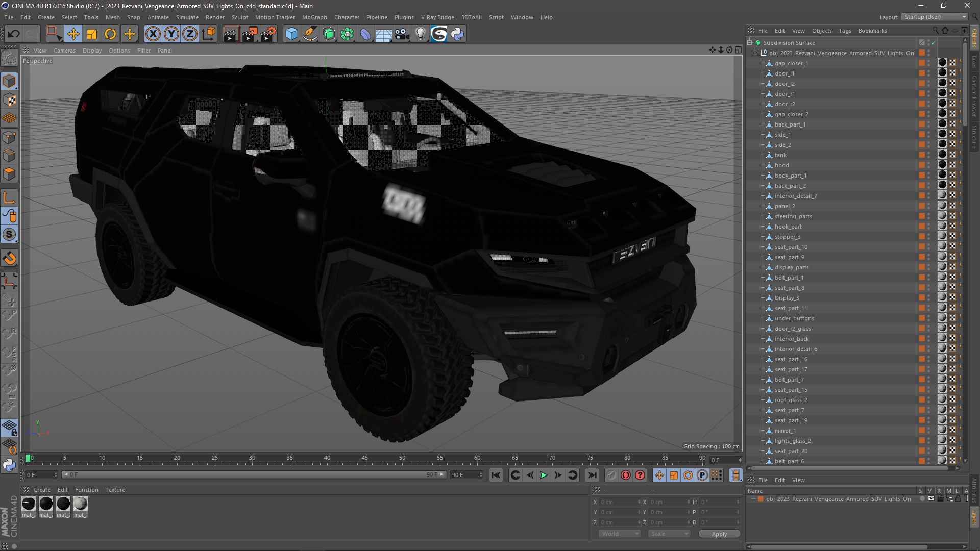Click the X position input field
980x551 pixels.
[620, 502]
